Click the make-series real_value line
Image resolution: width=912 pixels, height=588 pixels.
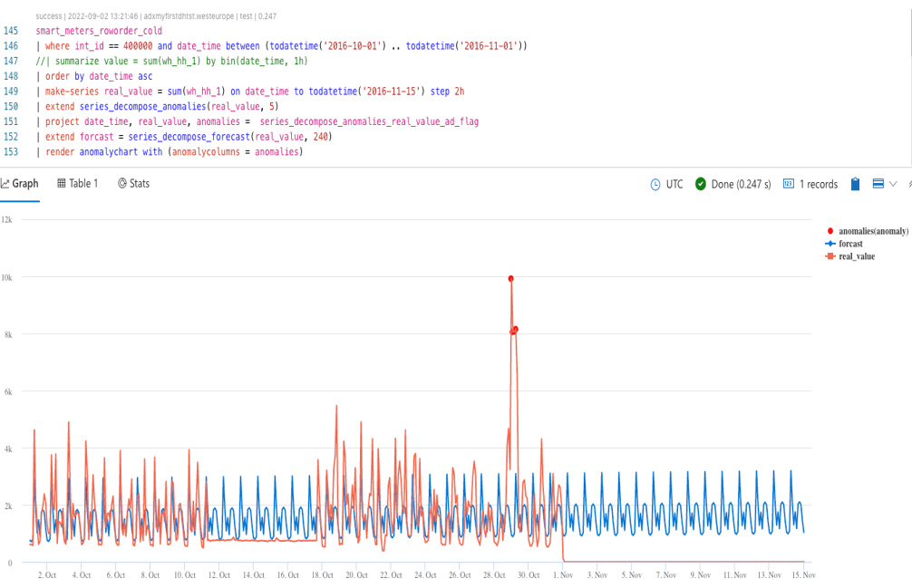tap(250, 92)
